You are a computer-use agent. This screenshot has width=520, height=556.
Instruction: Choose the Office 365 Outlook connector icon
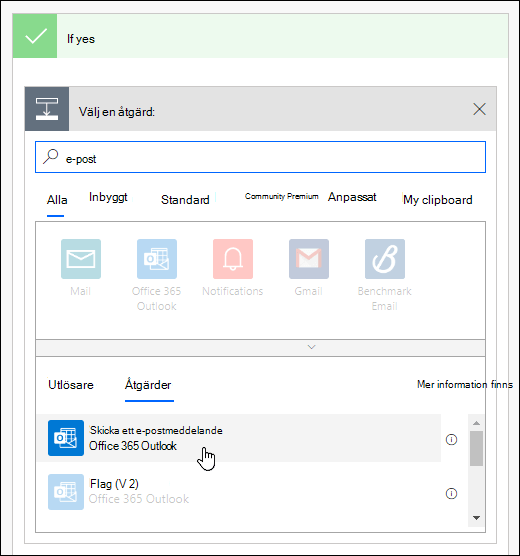click(x=157, y=259)
